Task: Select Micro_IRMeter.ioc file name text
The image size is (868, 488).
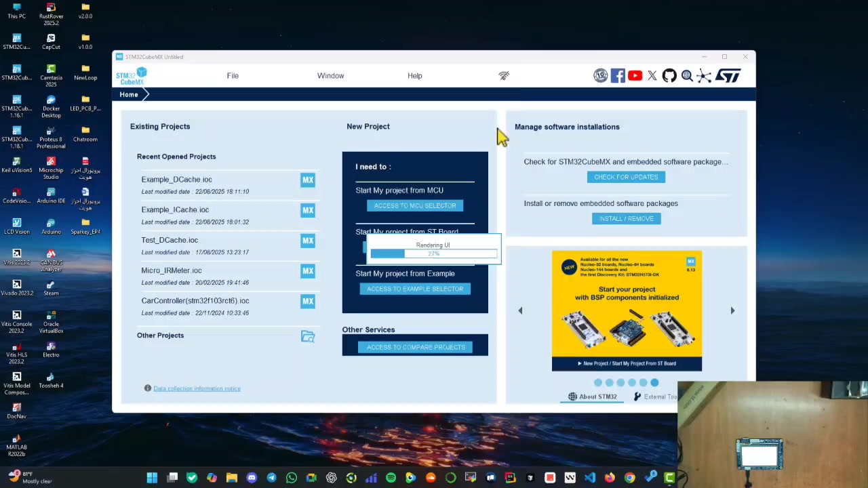Action: click(172, 270)
